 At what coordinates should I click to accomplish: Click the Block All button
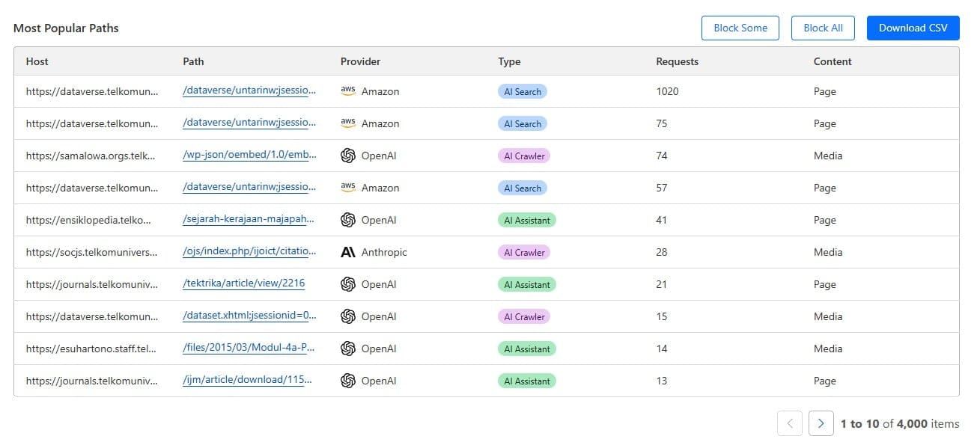[823, 28]
